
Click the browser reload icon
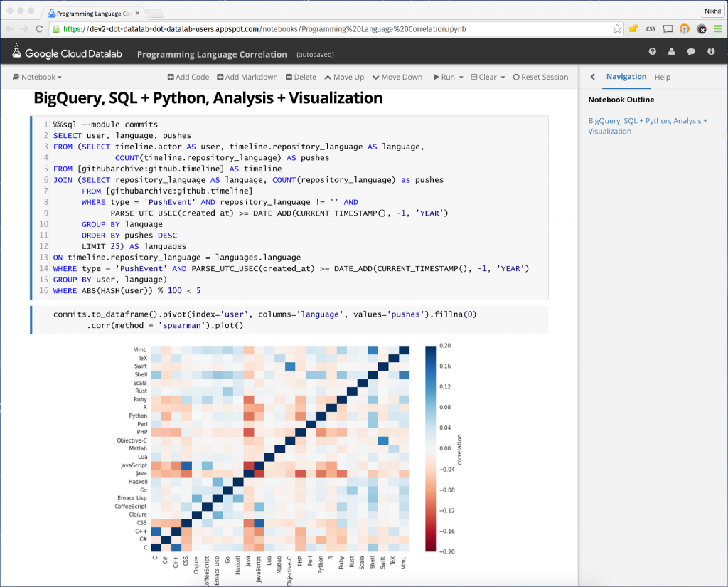pyautogui.click(x=40, y=28)
